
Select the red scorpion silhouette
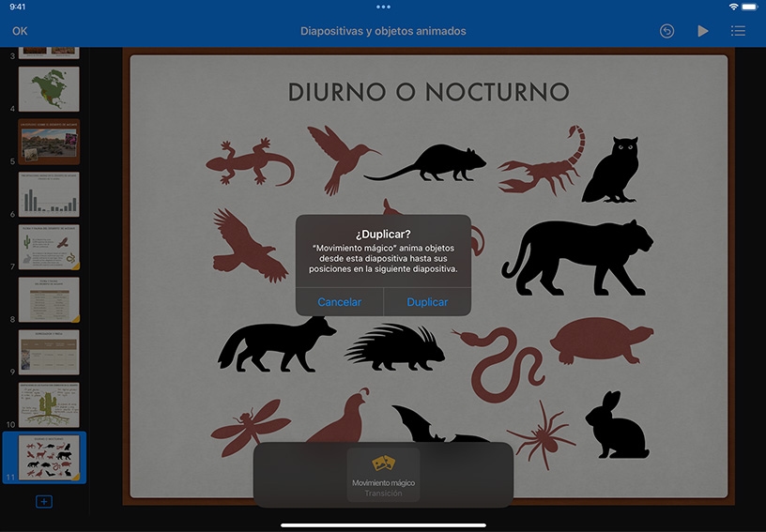[543, 160]
